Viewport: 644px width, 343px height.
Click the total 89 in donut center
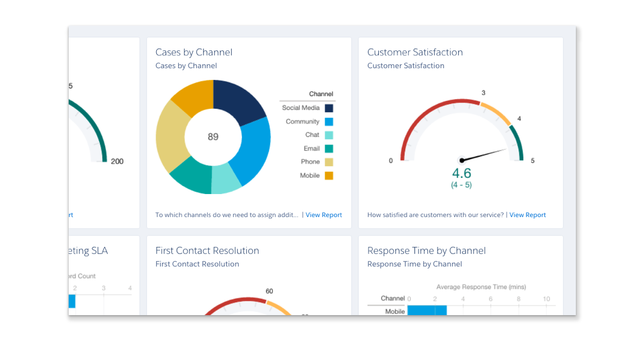click(x=213, y=137)
